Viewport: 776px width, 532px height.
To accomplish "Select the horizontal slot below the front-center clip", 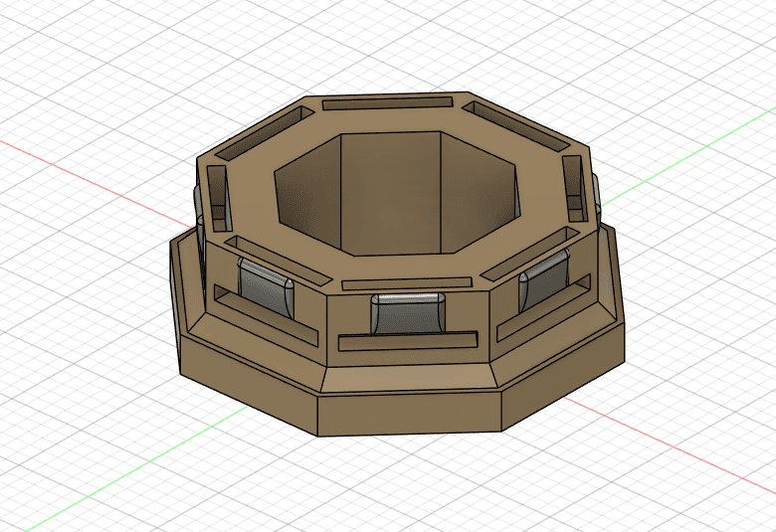I will [x=408, y=341].
